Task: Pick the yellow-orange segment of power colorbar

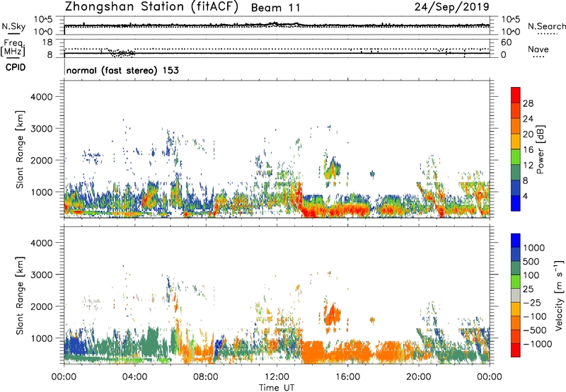Action: pyautogui.click(x=516, y=142)
